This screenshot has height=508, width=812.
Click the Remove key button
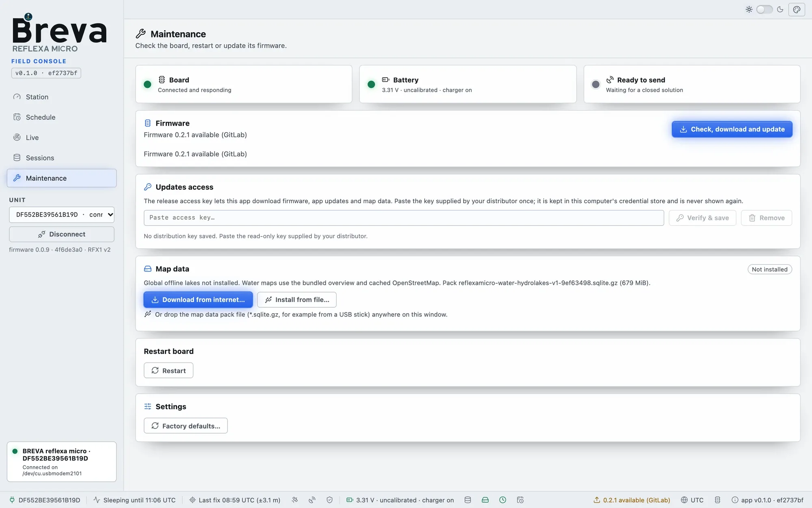(x=767, y=218)
